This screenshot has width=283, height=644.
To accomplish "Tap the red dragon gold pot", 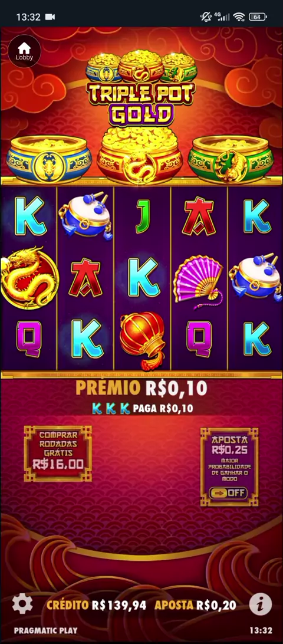I will [140, 156].
